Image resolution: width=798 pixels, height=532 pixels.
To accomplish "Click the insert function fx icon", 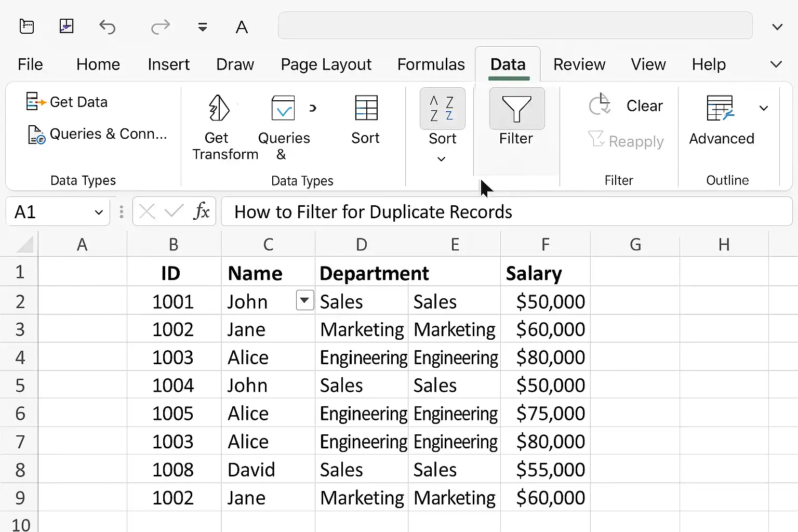I will [x=202, y=211].
